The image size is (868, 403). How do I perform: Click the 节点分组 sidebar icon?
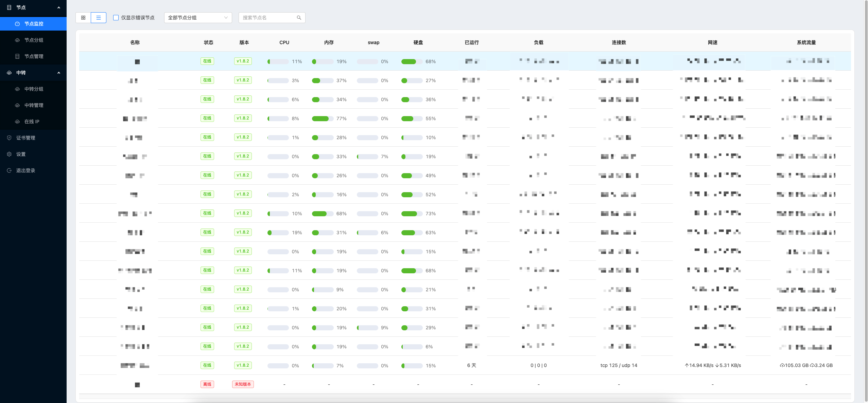coord(17,40)
